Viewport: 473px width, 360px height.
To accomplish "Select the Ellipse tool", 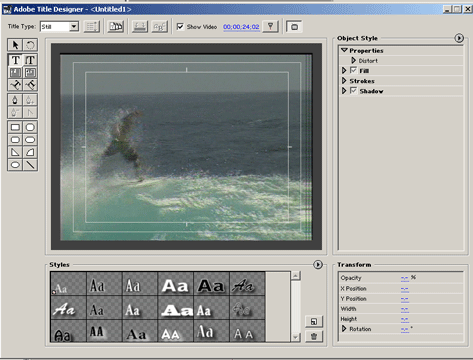I will coord(15,165).
